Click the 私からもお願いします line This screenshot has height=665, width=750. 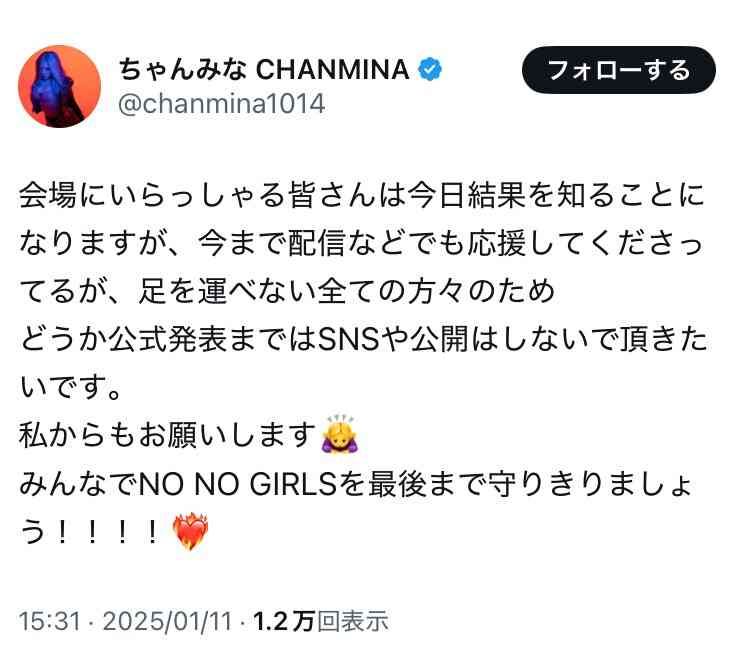click(167, 435)
